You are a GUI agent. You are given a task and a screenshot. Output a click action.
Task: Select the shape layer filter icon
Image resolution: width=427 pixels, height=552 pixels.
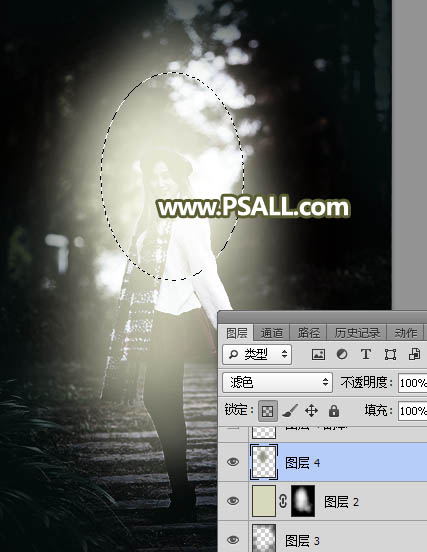pyautogui.click(x=390, y=354)
